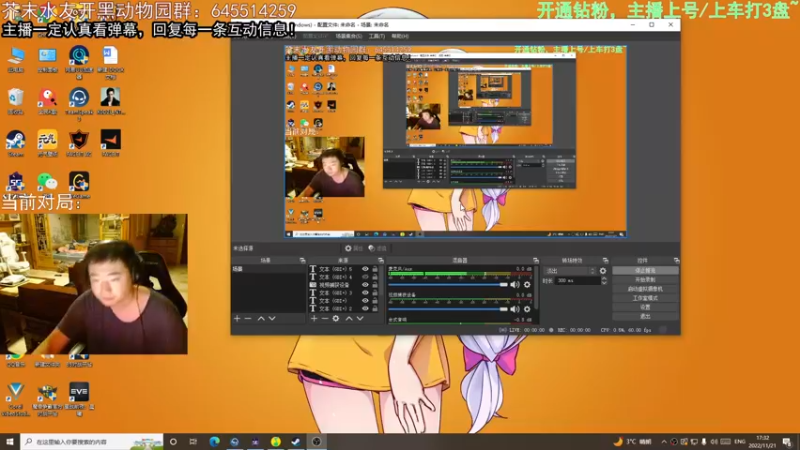Toggle lock on the video capture device source

pyautogui.click(x=375, y=285)
